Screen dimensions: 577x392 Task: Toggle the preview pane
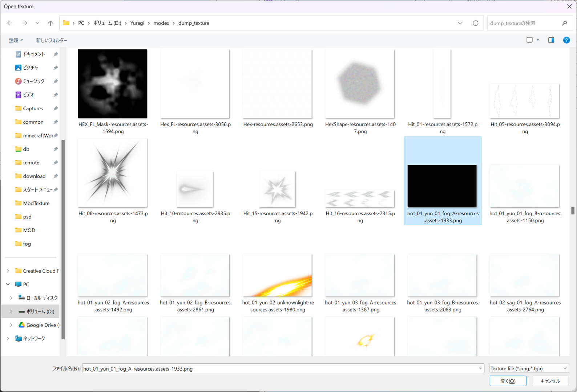[x=551, y=40]
